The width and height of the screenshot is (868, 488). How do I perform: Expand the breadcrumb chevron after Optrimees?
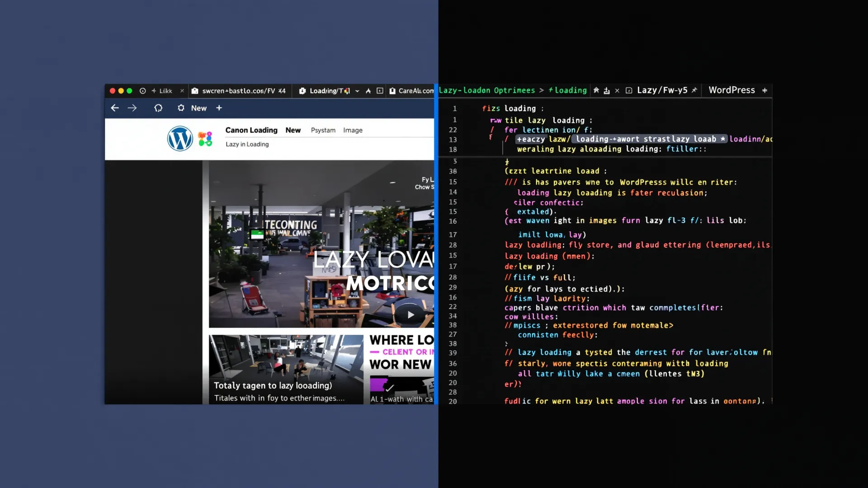pyautogui.click(x=541, y=90)
